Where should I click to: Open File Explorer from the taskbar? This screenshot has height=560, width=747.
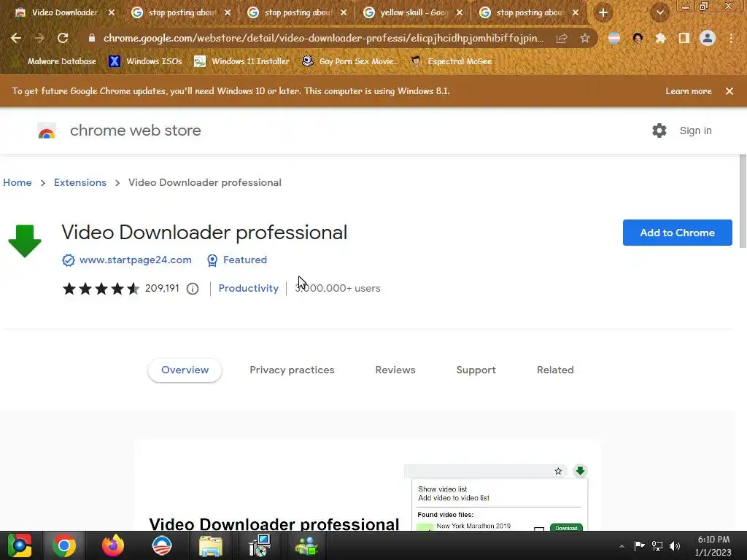tap(211, 545)
